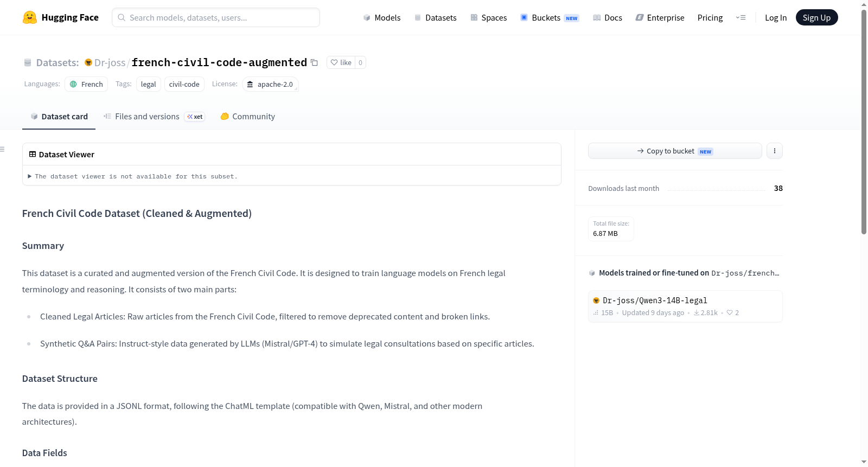The height and width of the screenshot is (467, 868).
Task: Click the Total file size 6.87 MB box
Action: [611, 229]
